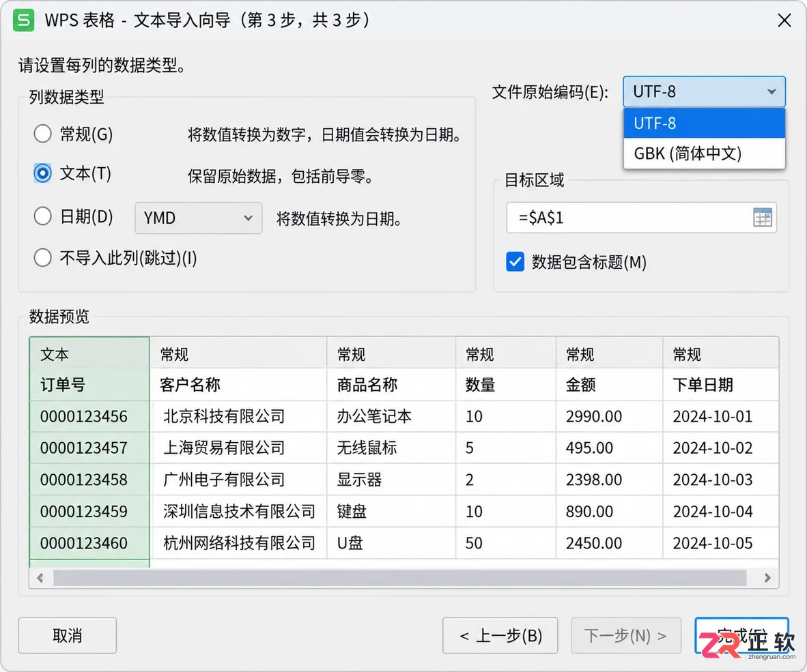Click the horizontal scrollbar thumb in data preview

point(400,578)
